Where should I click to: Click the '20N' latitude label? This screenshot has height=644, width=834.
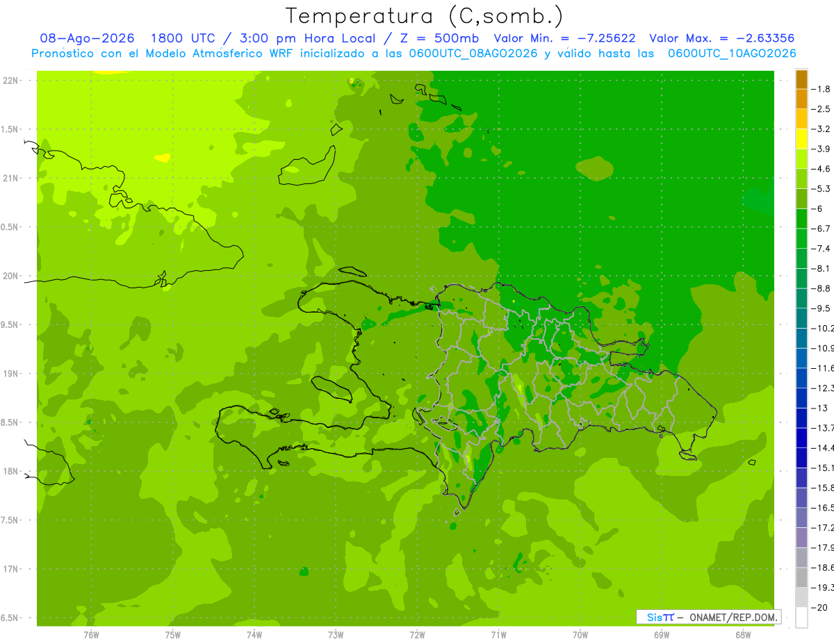(x=11, y=276)
